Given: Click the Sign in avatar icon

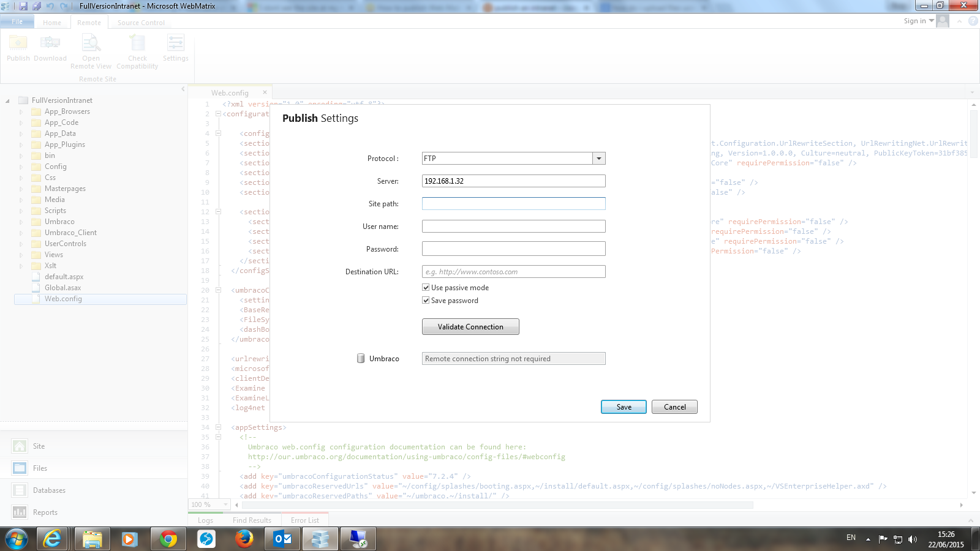Looking at the screenshot, I should pyautogui.click(x=943, y=21).
